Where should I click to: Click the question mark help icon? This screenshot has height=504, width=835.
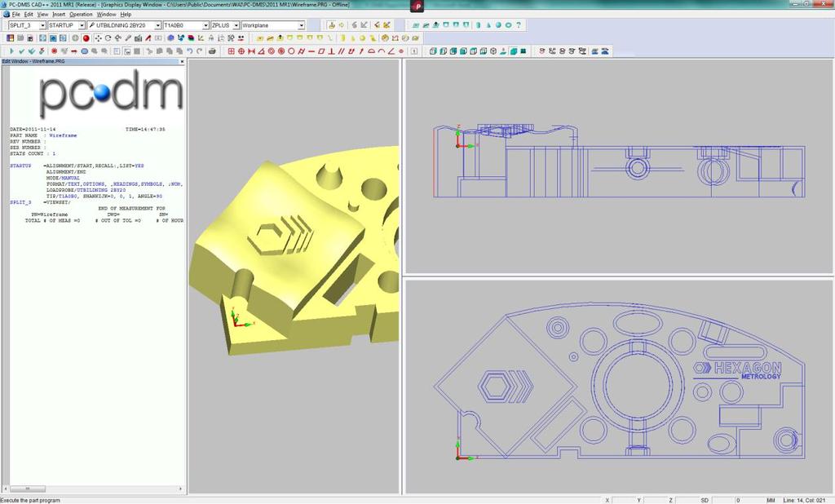[x=518, y=25]
